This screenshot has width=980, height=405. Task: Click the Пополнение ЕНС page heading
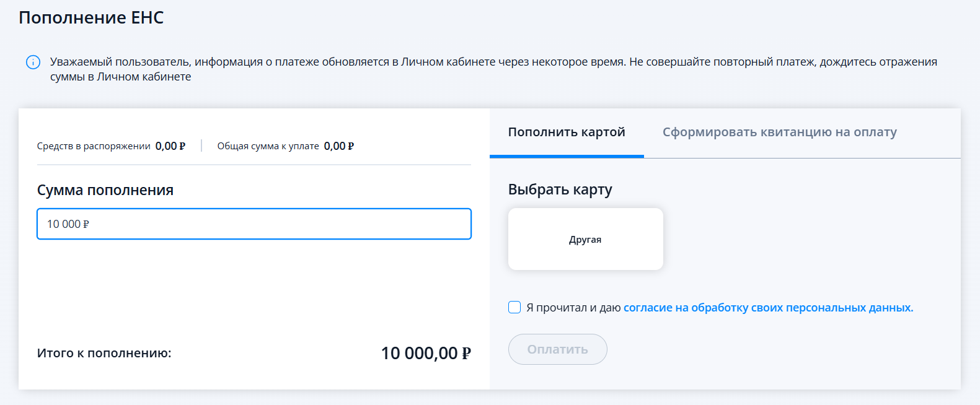tap(91, 17)
